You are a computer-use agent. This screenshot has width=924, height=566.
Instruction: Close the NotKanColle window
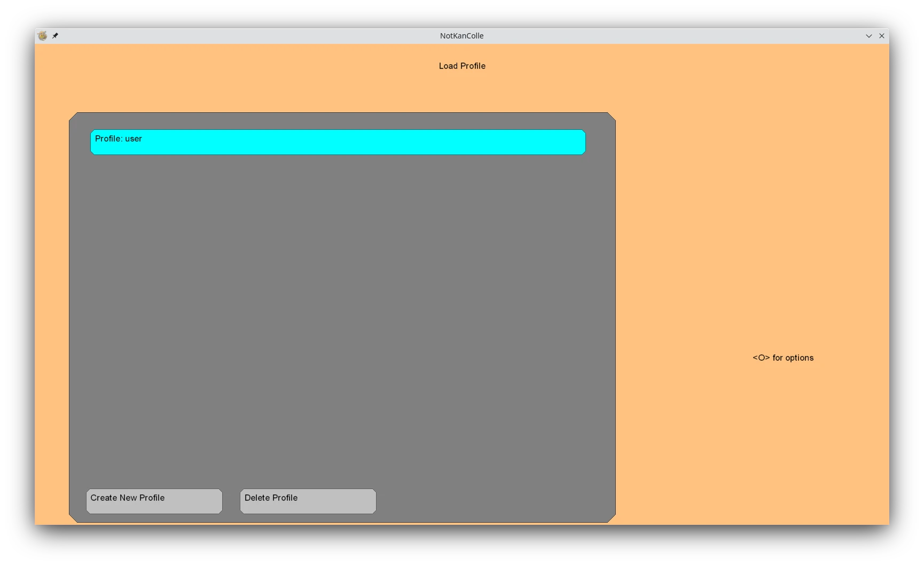click(x=882, y=36)
